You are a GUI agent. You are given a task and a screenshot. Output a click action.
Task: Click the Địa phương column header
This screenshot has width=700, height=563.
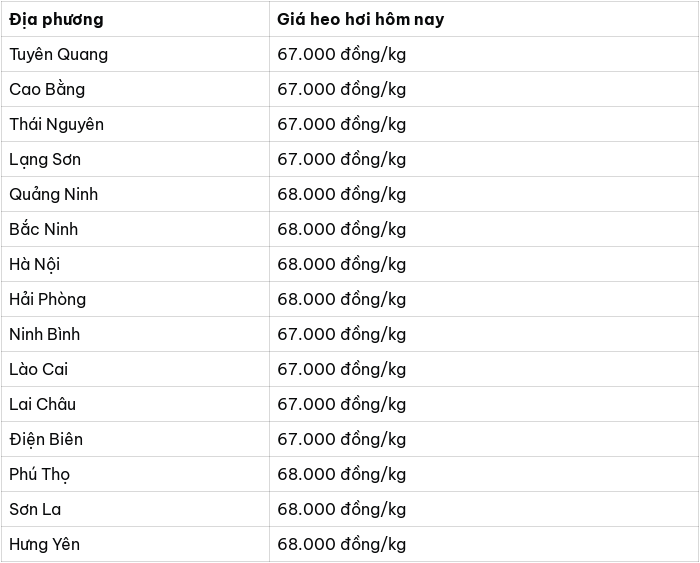[x=56, y=20]
